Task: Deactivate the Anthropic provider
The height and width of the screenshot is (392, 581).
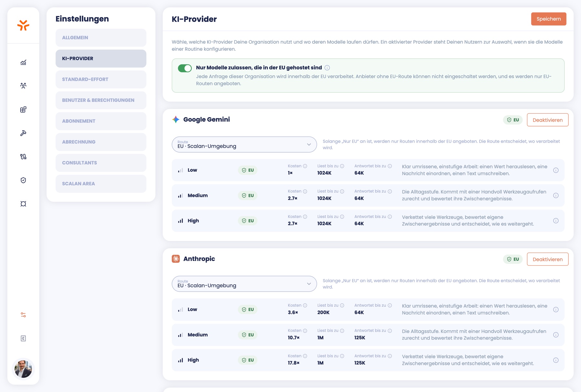Action: [548, 259]
